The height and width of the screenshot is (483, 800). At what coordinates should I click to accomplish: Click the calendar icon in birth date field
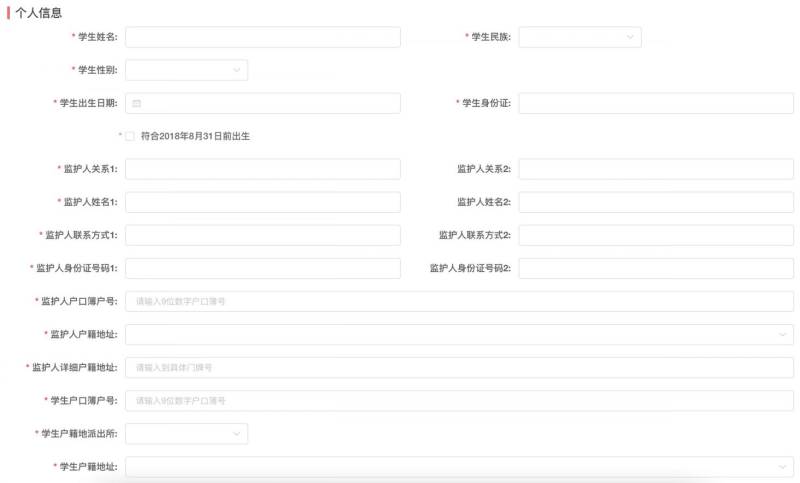(x=137, y=103)
